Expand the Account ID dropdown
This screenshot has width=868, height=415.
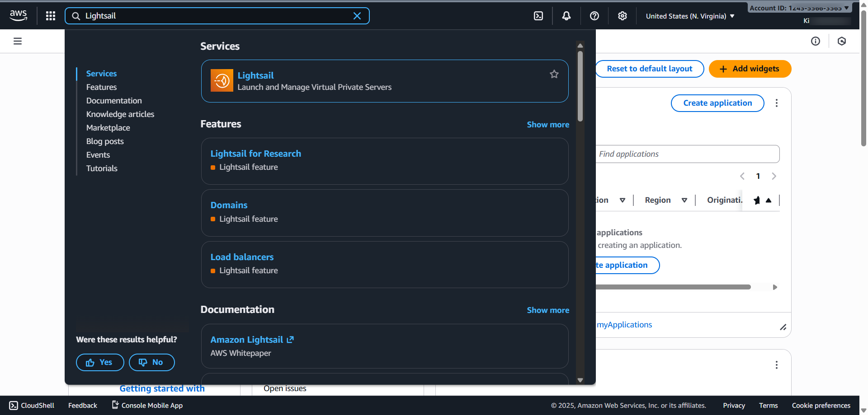coord(799,8)
